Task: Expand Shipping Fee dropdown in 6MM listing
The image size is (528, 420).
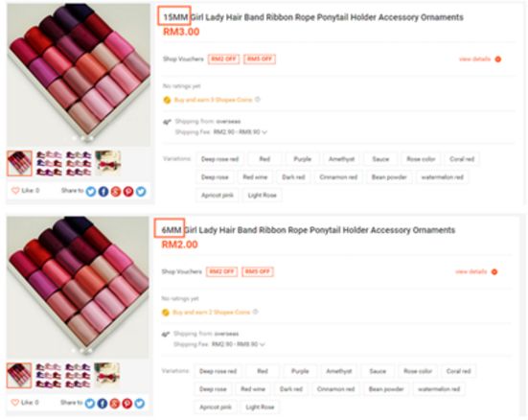Action: (x=263, y=344)
